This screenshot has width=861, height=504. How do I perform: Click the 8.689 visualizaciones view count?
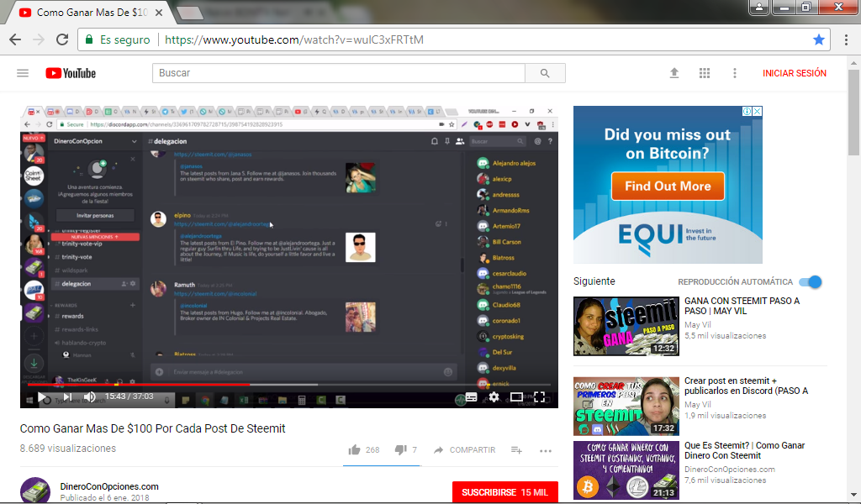pyautogui.click(x=68, y=449)
